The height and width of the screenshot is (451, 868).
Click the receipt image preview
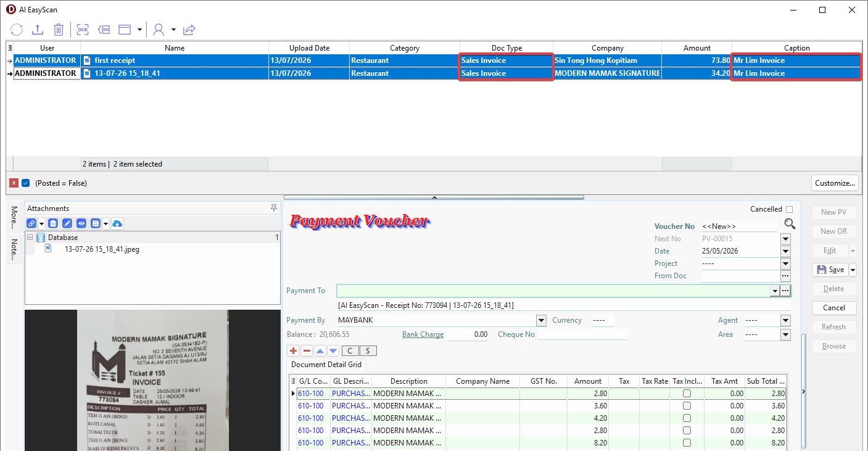point(153,380)
